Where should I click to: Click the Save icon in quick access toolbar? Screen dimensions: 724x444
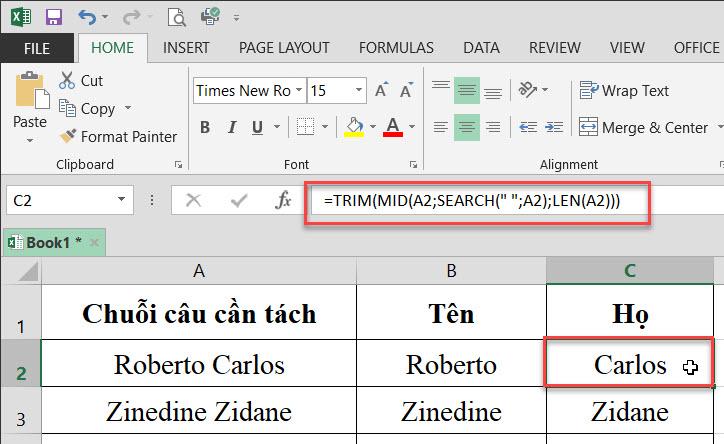coord(54,18)
